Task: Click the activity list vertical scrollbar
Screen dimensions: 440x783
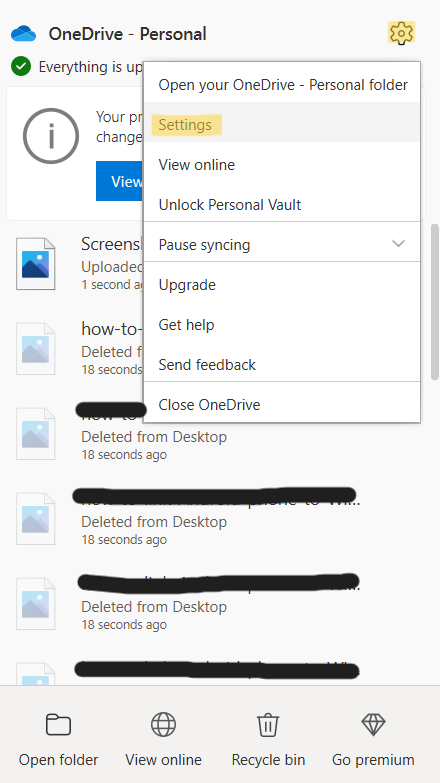Action: (435, 302)
